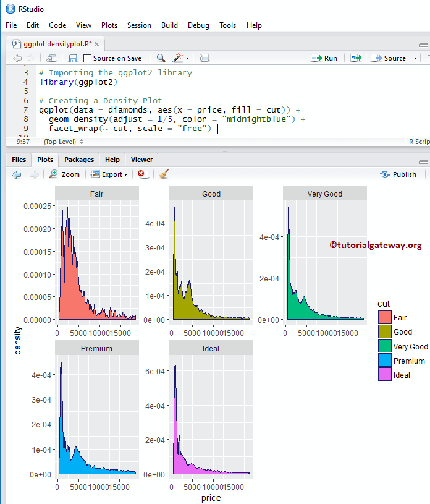Viewport: 430px width, 504px height.
Task: Show the script in a new window
Action: pyautogui.click(x=52, y=58)
